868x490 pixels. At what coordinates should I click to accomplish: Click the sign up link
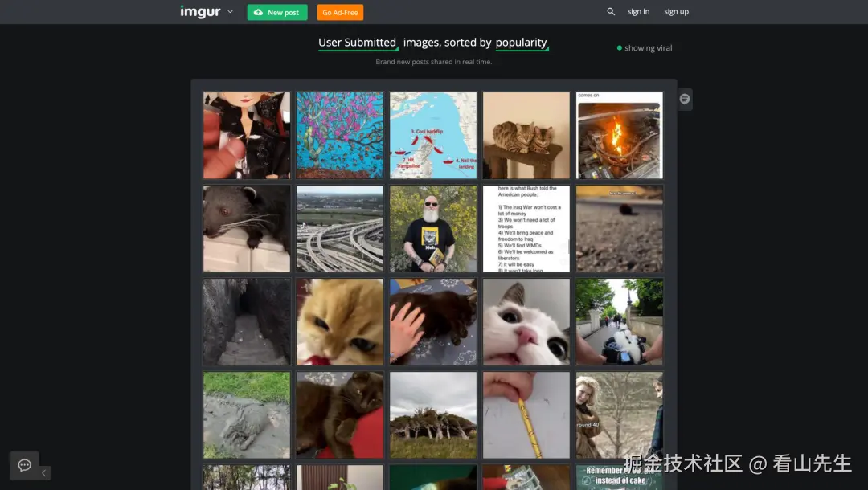[676, 11]
